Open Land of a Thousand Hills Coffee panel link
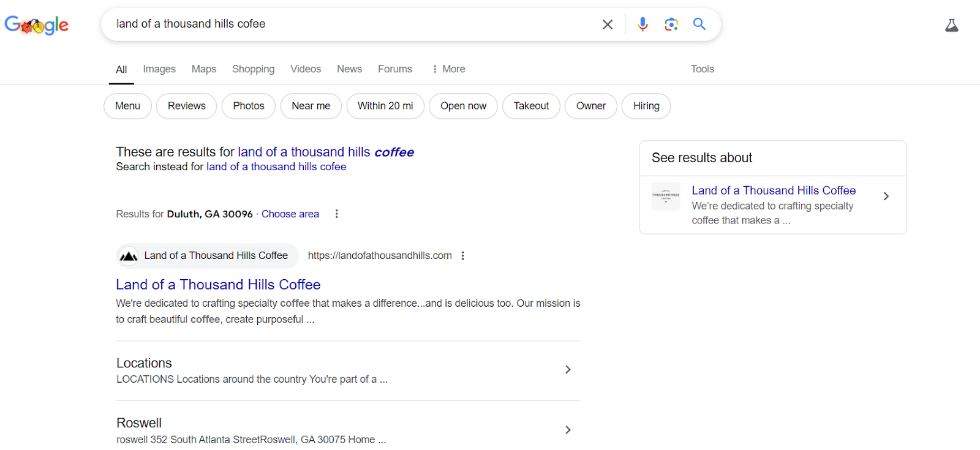This screenshot has height=450, width=980. [x=774, y=190]
